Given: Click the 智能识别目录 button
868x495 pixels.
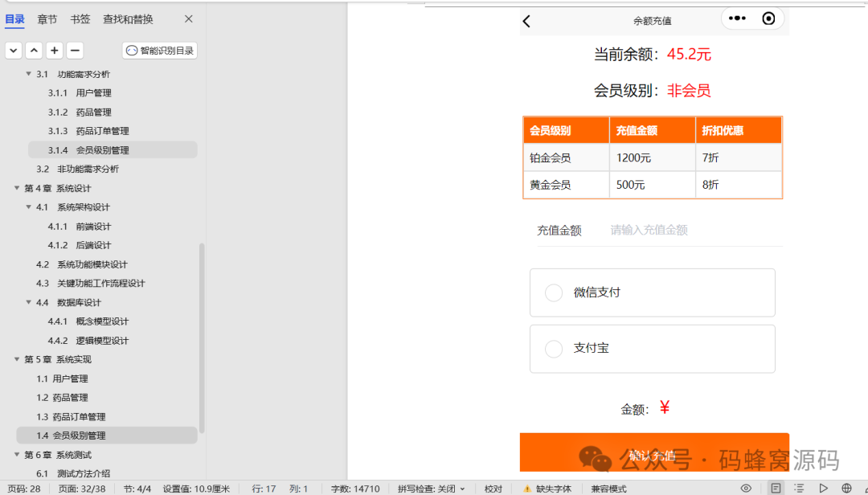Looking at the screenshot, I should 160,51.
